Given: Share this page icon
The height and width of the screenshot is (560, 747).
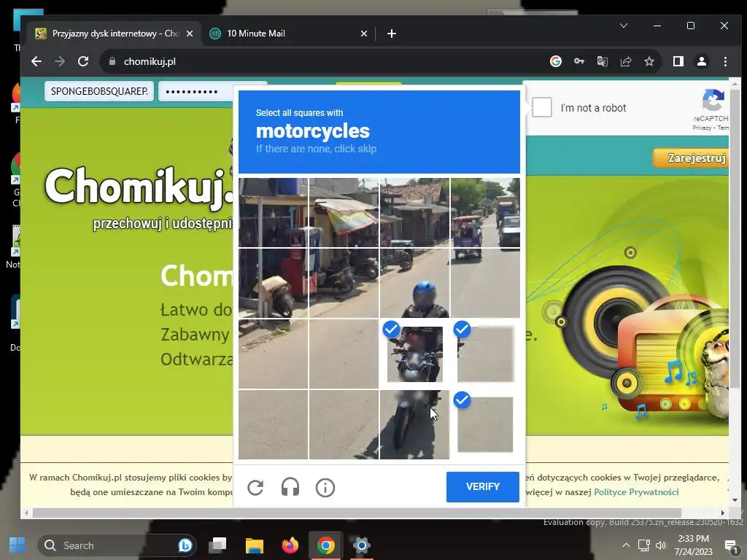Looking at the screenshot, I should pos(625,61).
